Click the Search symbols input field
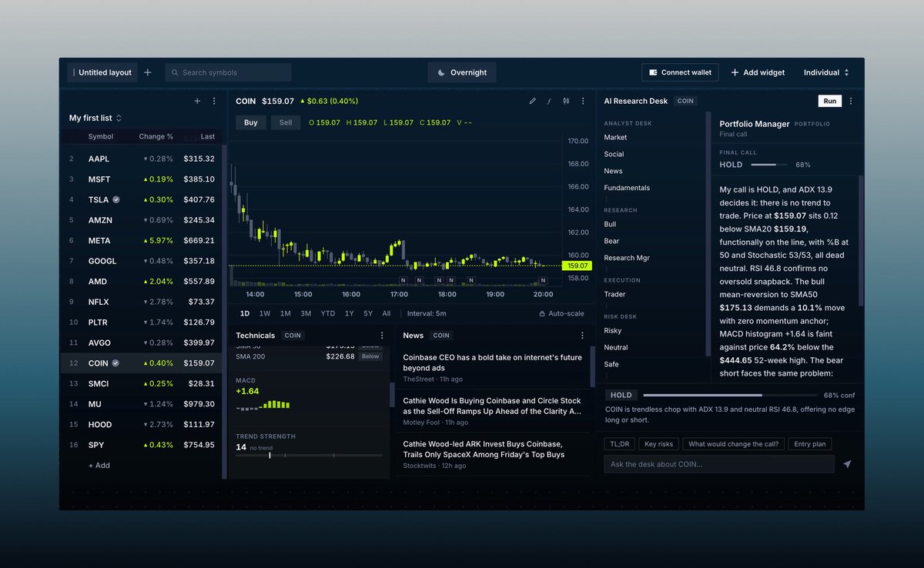The image size is (924, 568). click(229, 72)
